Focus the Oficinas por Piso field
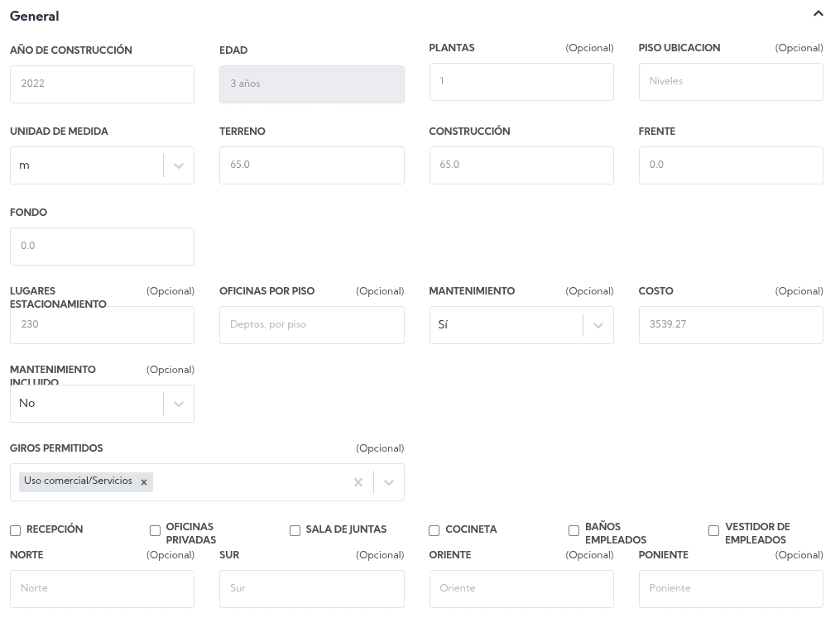This screenshot has width=840, height=632. point(311,325)
